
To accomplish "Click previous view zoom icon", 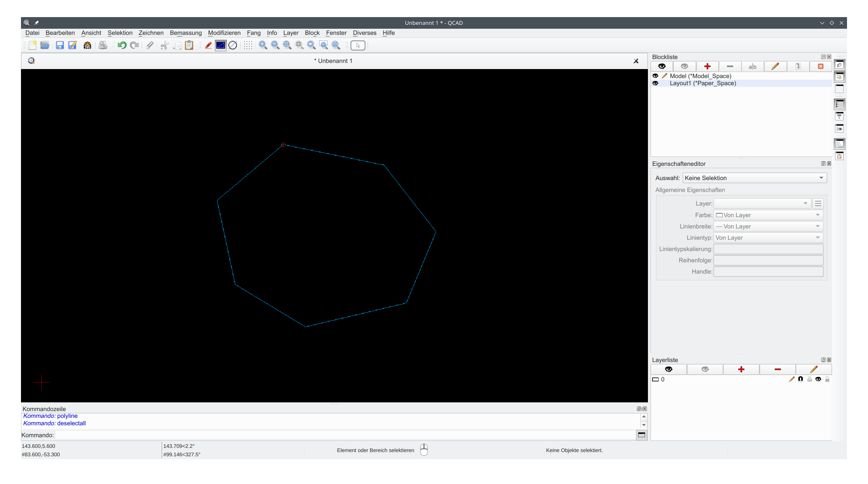I will pos(311,45).
